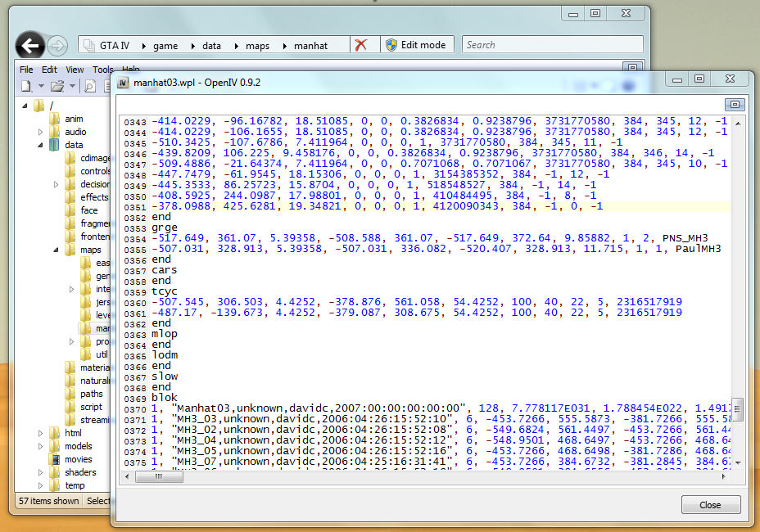Click the back navigation arrow button
Image resolution: width=760 pixels, height=532 pixels.
coord(30,45)
